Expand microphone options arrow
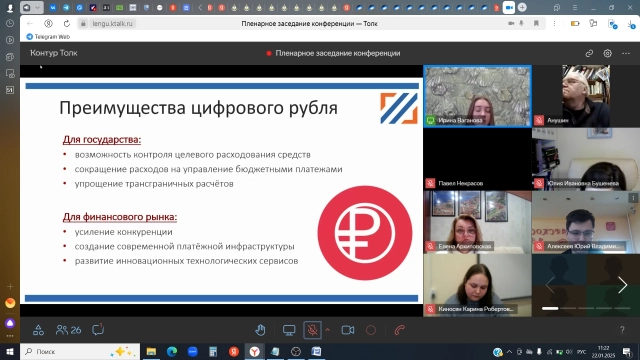Viewport: 640px width, 360px height. click(327, 330)
